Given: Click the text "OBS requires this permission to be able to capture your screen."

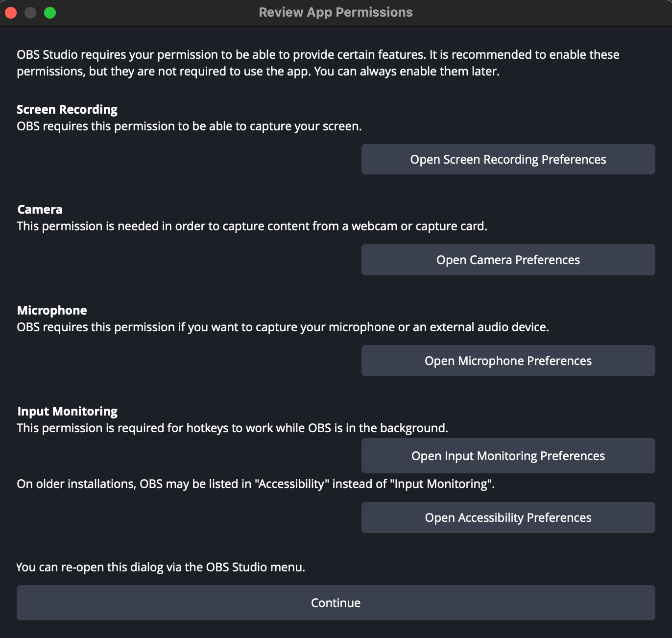Looking at the screenshot, I should pyautogui.click(x=189, y=126).
